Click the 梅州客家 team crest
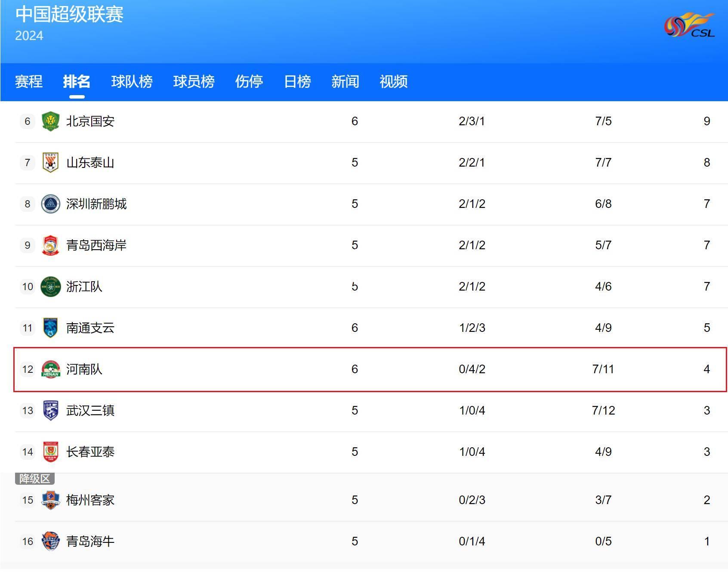Image resolution: width=728 pixels, height=579 pixels. pos(50,500)
